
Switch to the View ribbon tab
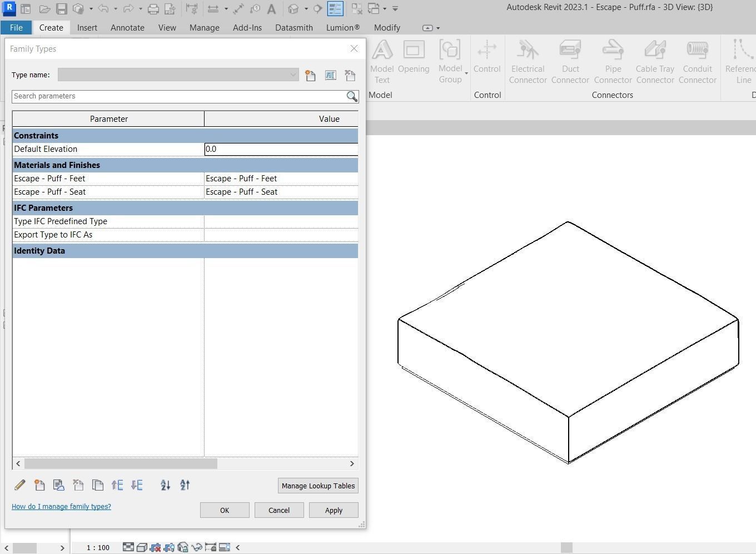click(167, 27)
